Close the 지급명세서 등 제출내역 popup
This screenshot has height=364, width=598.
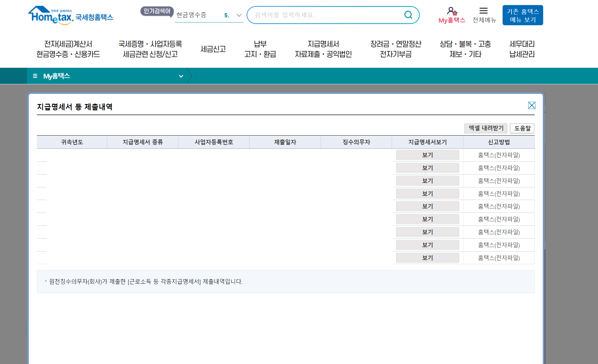[532, 105]
